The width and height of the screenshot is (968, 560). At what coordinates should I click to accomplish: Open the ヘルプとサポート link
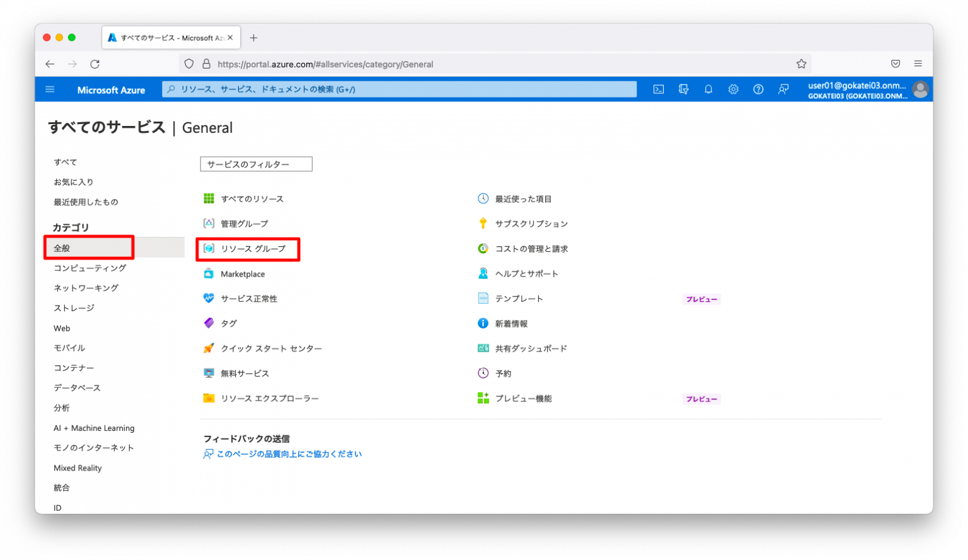point(527,274)
